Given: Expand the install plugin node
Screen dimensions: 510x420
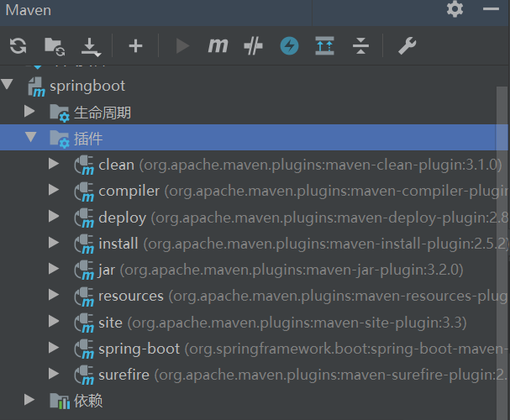Looking at the screenshot, I should click(x=54, y=243).
